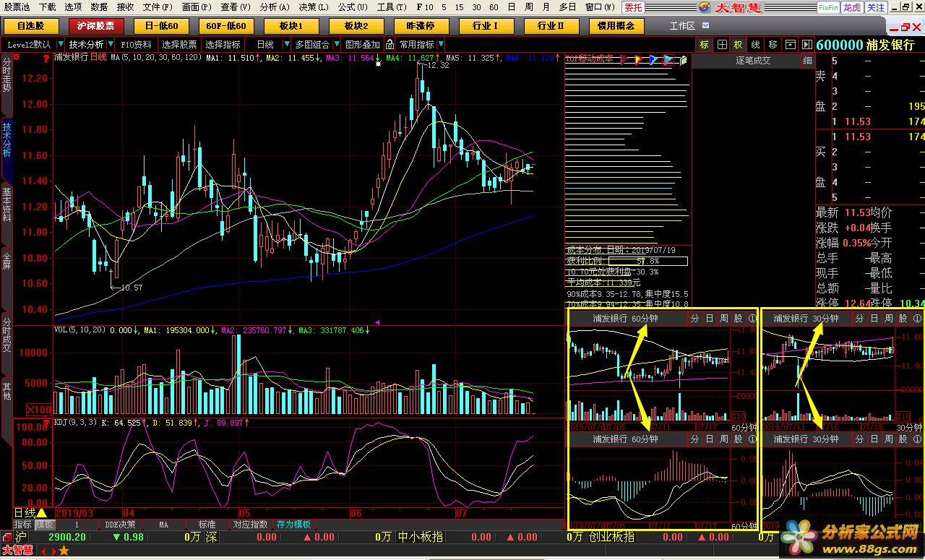Toggle the 权 ex-rights adjustment icon

tap(738, 45)
